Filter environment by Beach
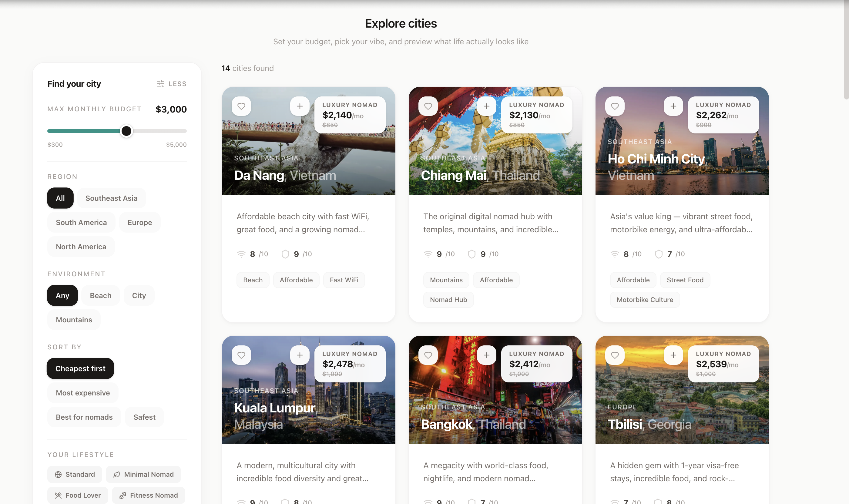Screen dimensions: 849x504 101,295
